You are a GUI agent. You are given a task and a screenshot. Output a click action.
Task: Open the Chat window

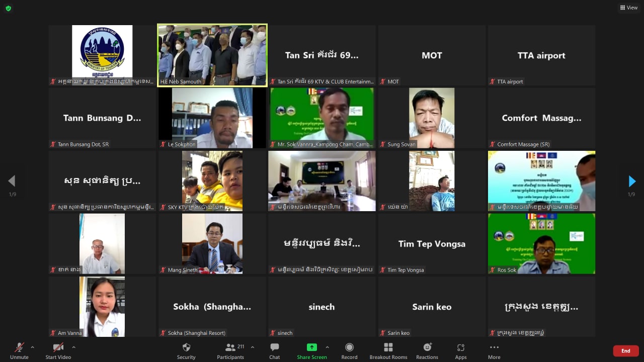(x=274, y=347)
